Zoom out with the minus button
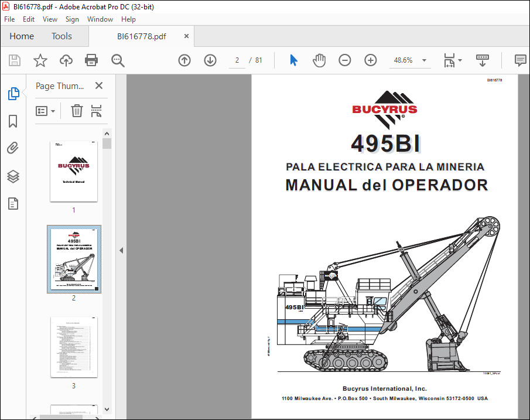 coord(345,60)
